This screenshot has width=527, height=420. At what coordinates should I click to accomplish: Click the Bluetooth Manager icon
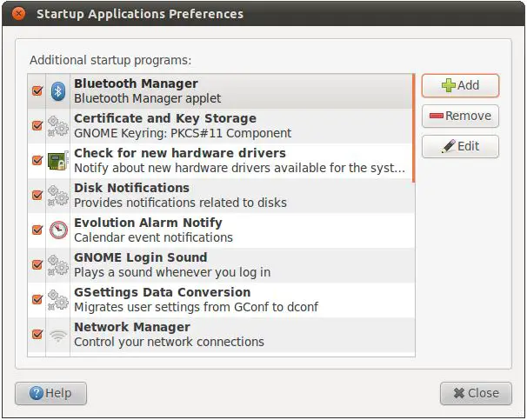[x=57, y=90]
